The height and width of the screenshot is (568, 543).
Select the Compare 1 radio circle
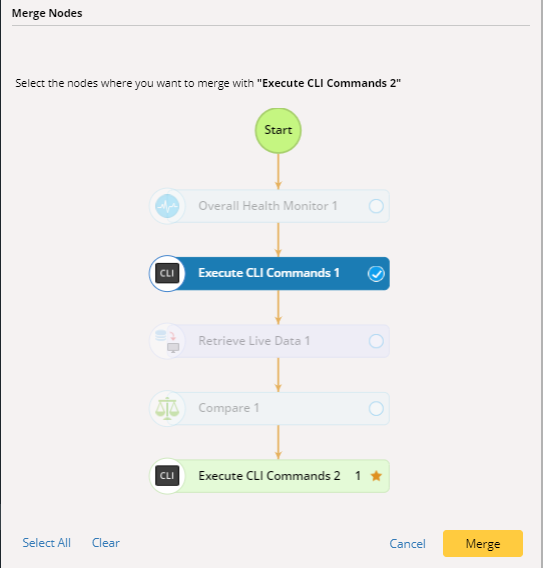pos(376,408)
